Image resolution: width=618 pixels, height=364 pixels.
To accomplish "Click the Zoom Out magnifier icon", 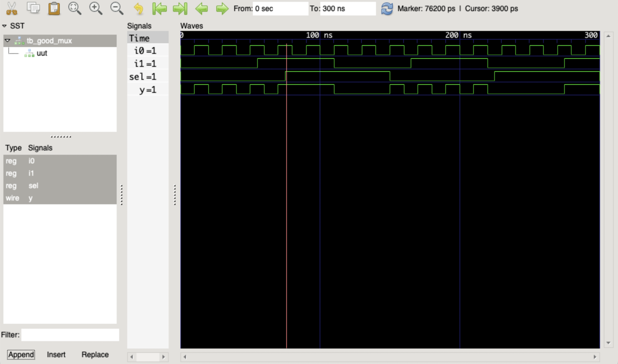I will [x=117, y=8].
